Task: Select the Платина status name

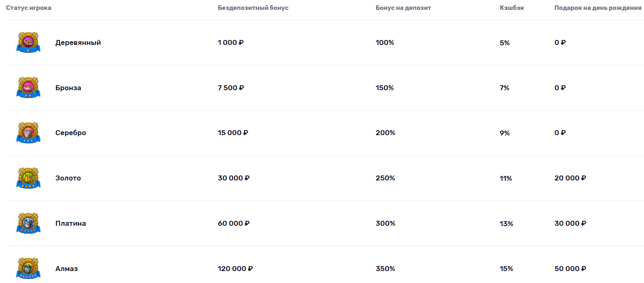Action: click(71, 223)
